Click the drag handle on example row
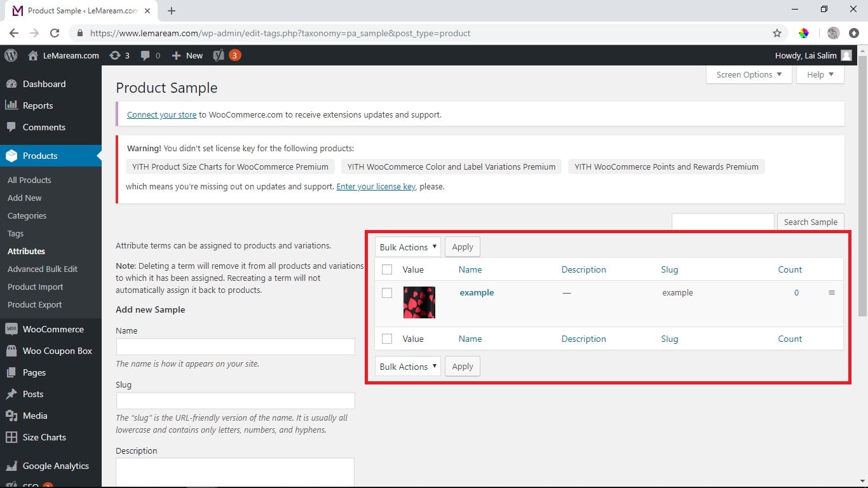The width and height of the screenshot is (868, 488). pyautogui.click(x=832, y=293)
